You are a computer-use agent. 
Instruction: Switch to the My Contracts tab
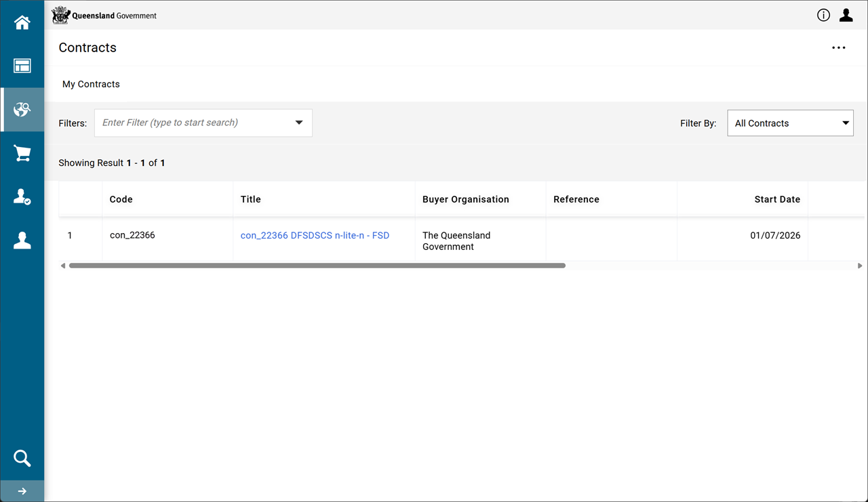coord(91,84)
